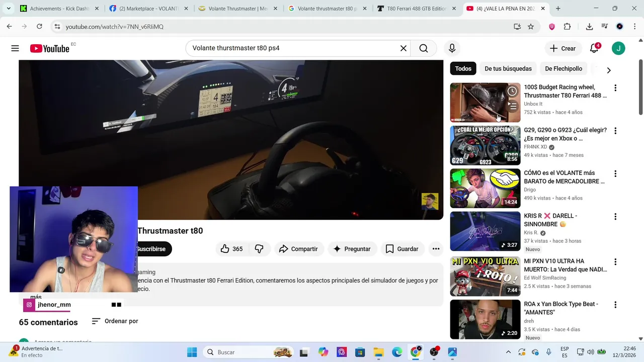
Task: Open the media controls icon in Chrome toolbar
Action: tap(604, 27)
